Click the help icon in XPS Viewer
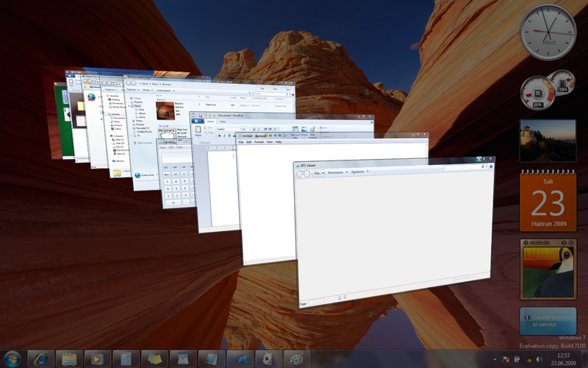Screen dimensions: 588x368 491,166
